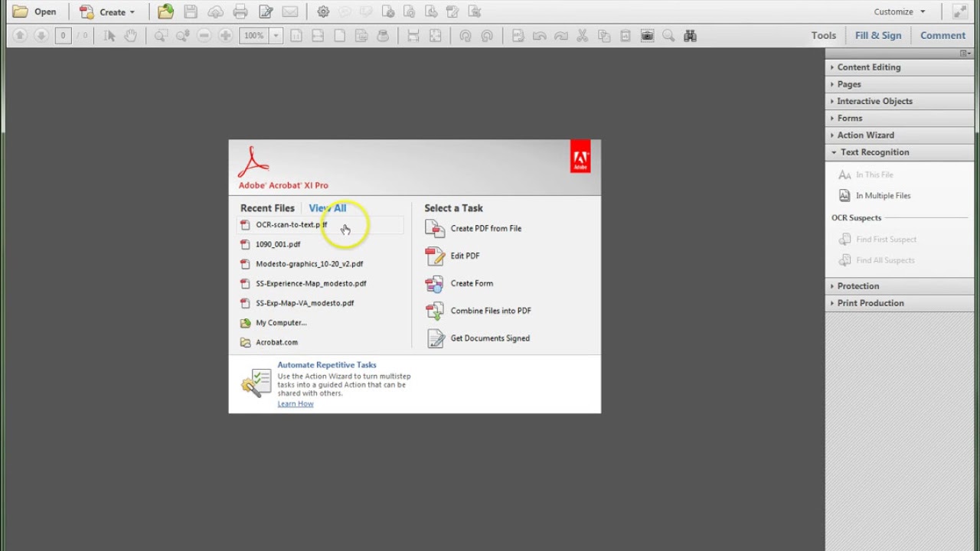Click the magnifier Find icon
This screenshot has width=980, height=551.
click(x=668, y=35)
